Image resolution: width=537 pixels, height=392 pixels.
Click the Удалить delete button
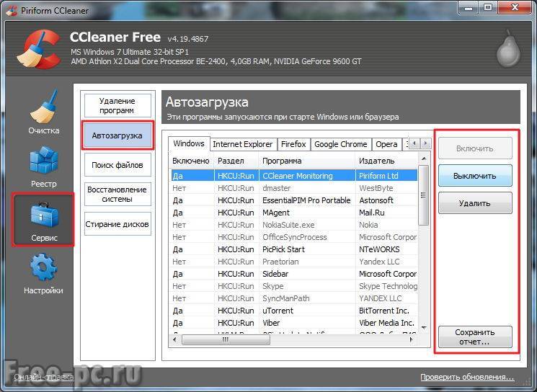click(x=475, y=203)
